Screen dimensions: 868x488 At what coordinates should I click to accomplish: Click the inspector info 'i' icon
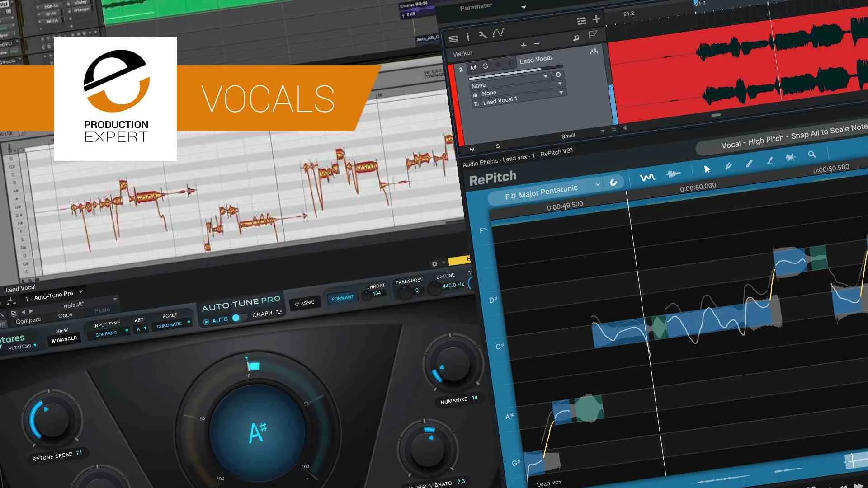point(468,37)
